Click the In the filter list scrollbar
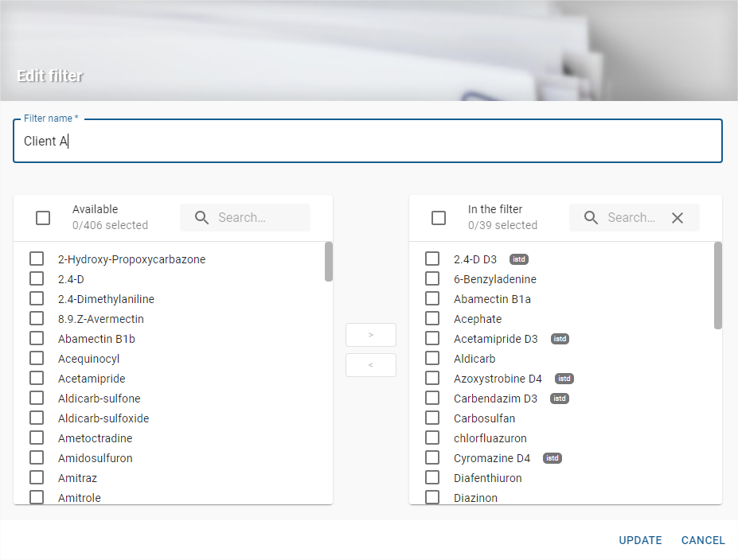This screenshot has width=738, height=560. click(718, 286)
